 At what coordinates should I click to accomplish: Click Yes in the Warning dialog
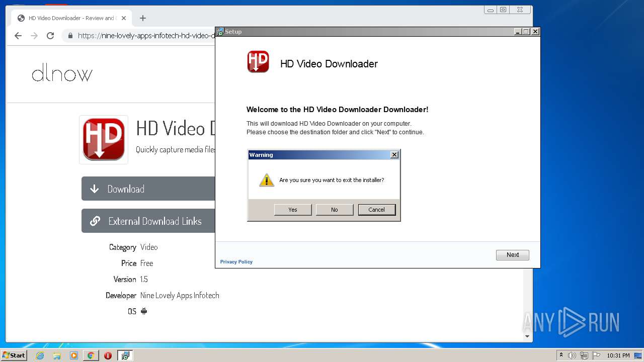click(293, 210)
